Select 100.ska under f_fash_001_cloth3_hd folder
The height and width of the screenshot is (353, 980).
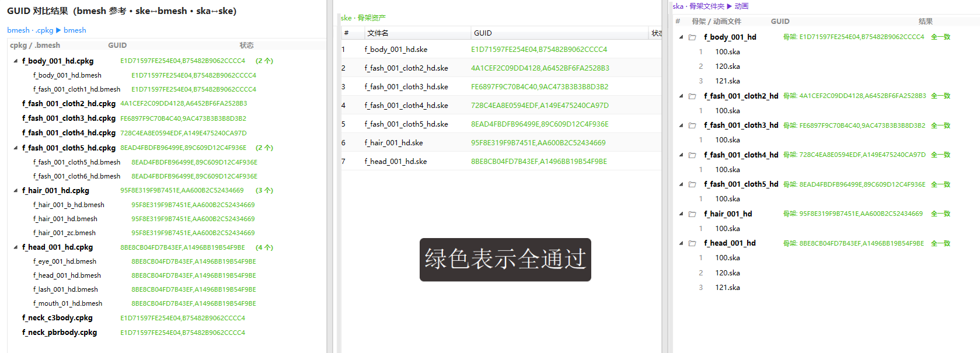pos(728,140)
